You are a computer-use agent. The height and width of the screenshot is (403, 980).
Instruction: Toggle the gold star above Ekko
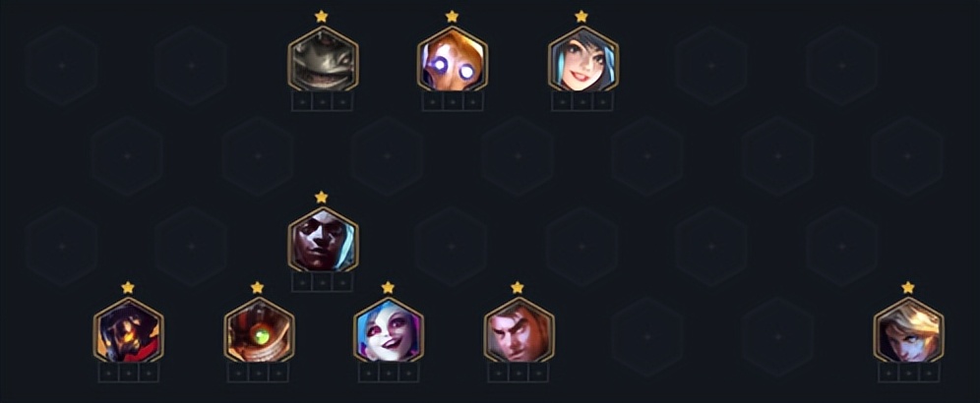[x=321, y=198]
